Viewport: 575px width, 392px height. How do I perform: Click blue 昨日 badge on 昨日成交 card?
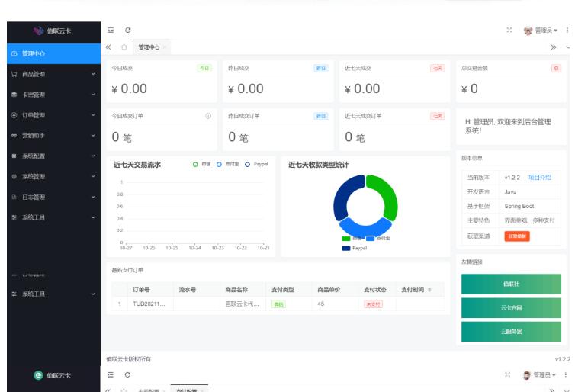point(321,68)
